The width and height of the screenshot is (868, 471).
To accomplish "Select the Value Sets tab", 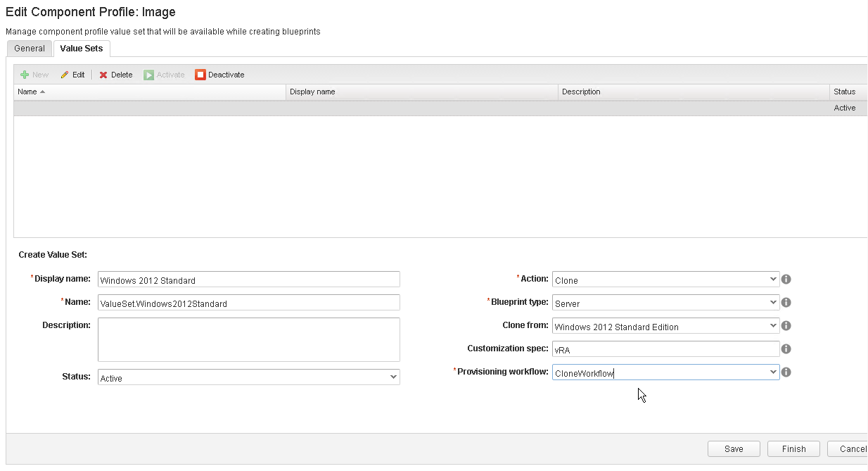I will pos(82,49).
